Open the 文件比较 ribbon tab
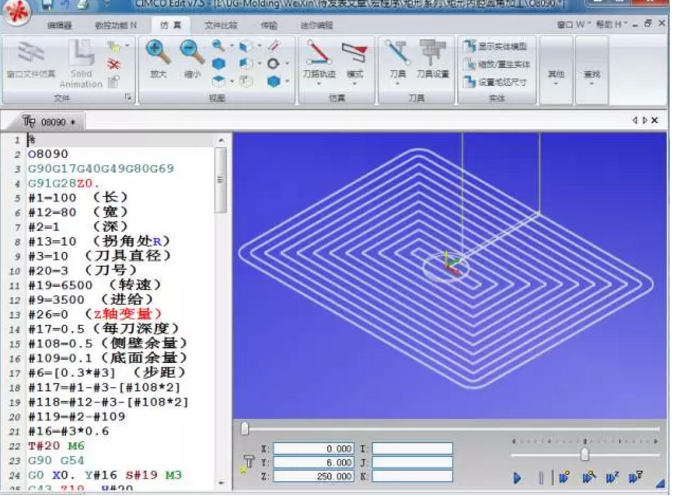 coord(221,25)
